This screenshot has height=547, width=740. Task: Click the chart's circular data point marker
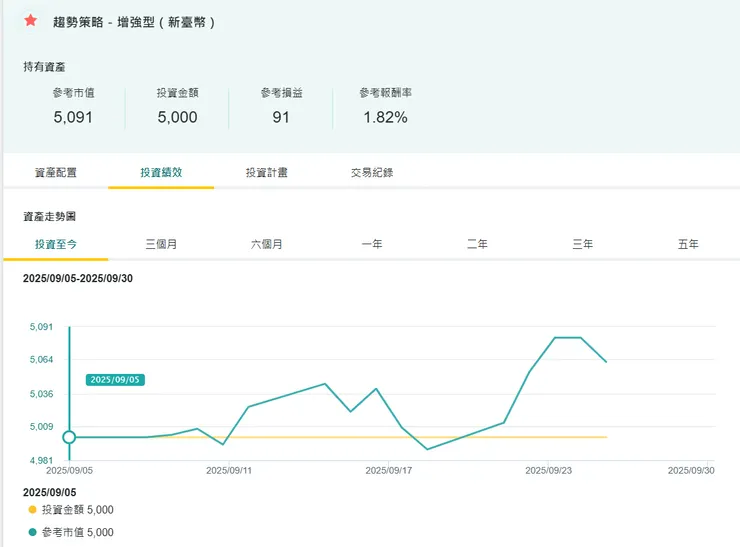[69, 438]
